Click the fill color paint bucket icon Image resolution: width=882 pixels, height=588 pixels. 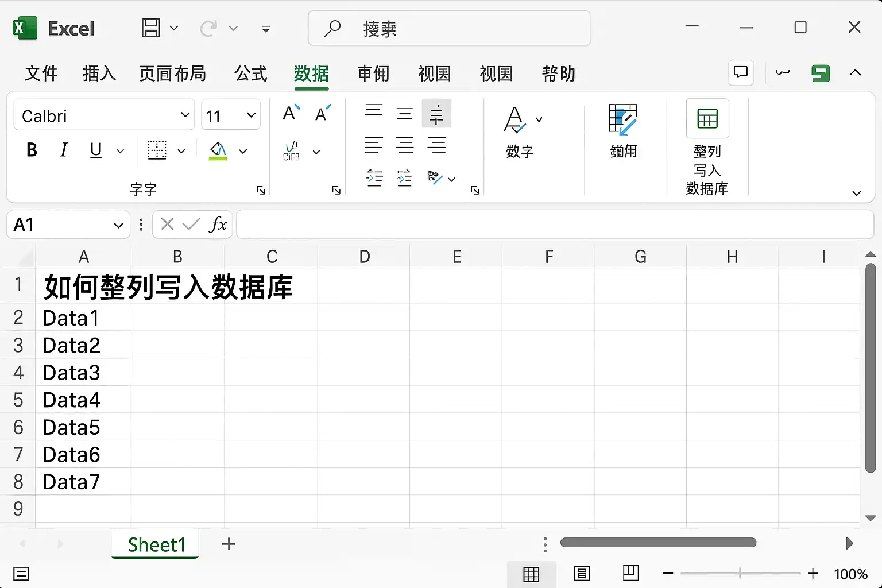218,150
